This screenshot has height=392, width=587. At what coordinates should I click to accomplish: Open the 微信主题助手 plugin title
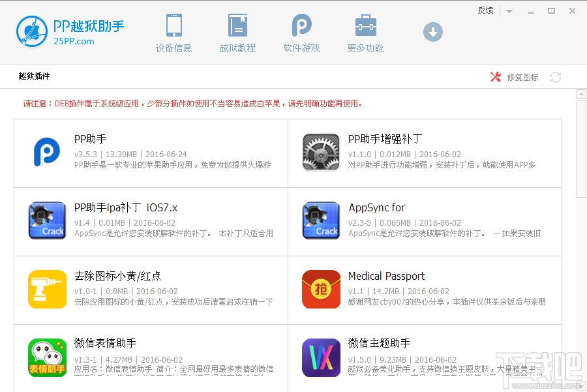(x=379, y=343)
